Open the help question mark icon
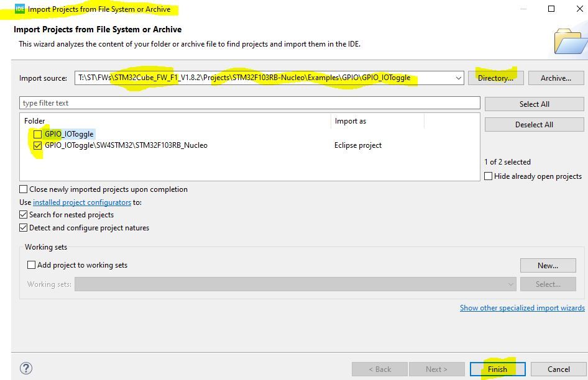The height and width of the screenshot is (380, 588). (x=26, y=368)
